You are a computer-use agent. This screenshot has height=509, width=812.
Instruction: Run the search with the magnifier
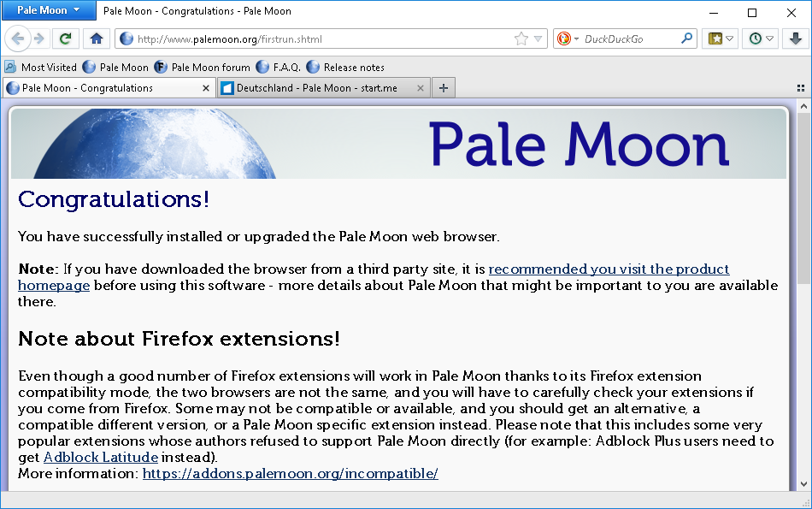[x=686, y=38]
